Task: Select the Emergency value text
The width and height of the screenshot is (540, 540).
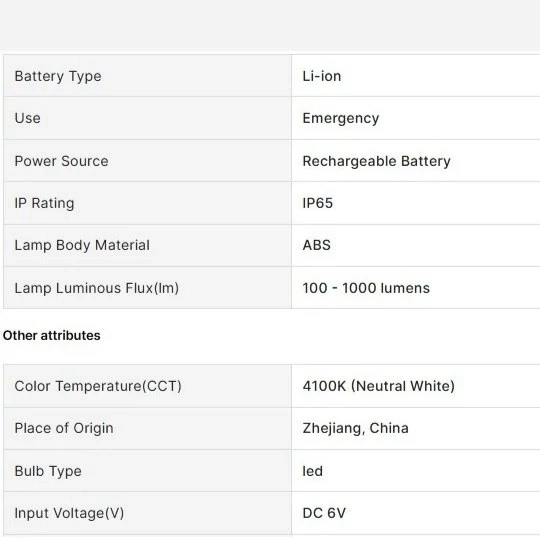Action: tap(341, 119)
